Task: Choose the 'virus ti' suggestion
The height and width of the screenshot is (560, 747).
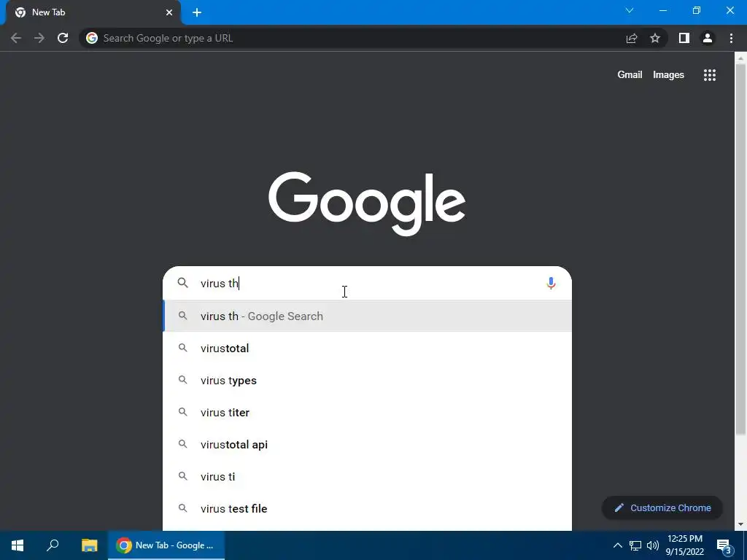Action: (368, 477)
